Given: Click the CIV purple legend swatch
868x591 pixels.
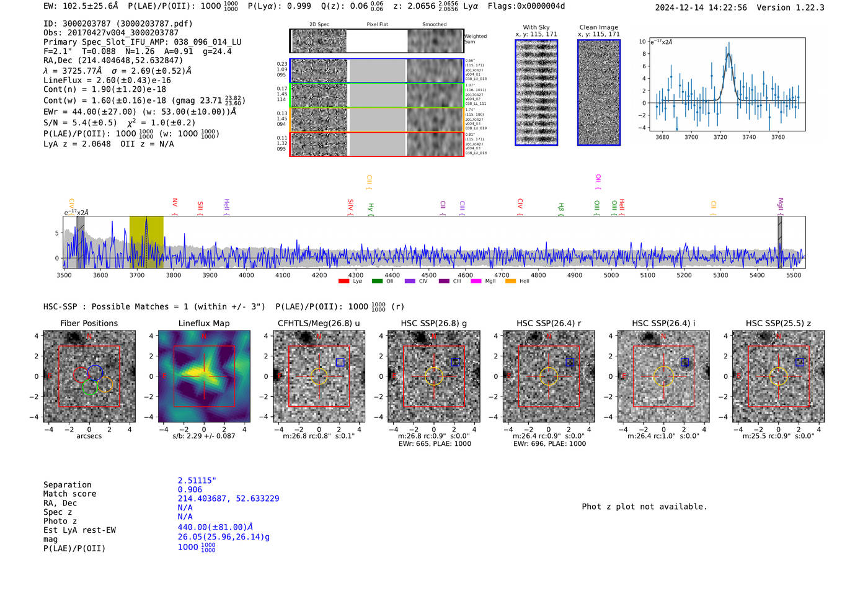Looking at the screenshot, I should [x=410, y=281].
